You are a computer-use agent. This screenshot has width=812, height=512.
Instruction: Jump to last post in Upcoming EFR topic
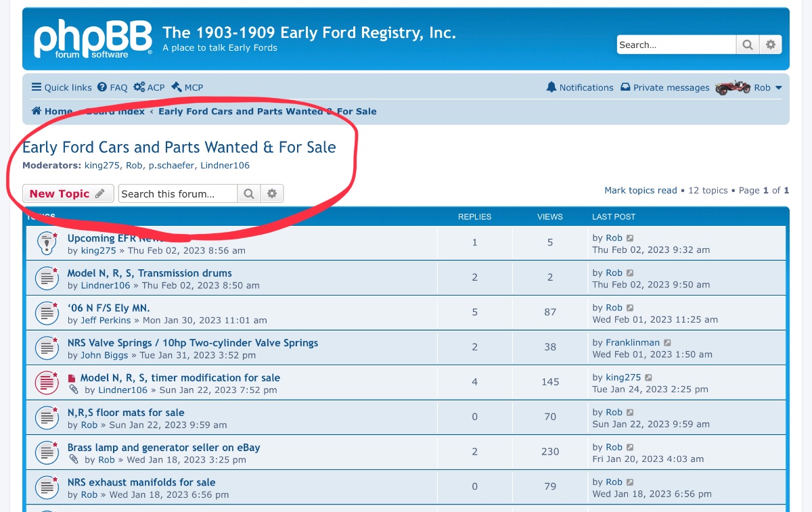click(631, 238)
